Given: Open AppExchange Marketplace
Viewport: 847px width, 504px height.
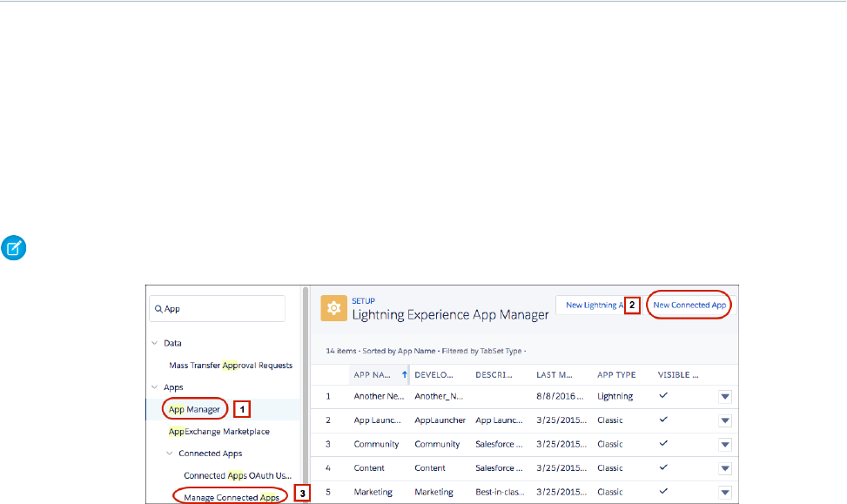Looking at the screenshot, I should (218, 432).
